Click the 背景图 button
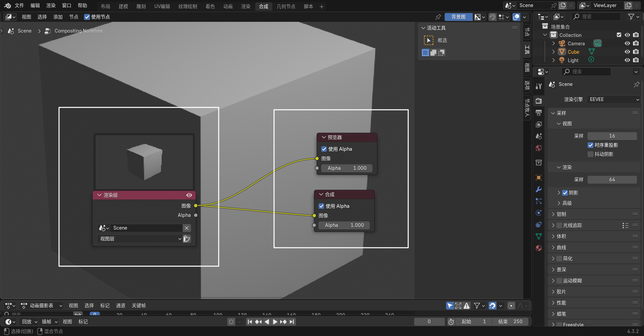644x336 pixels. (x=458, y=17)
